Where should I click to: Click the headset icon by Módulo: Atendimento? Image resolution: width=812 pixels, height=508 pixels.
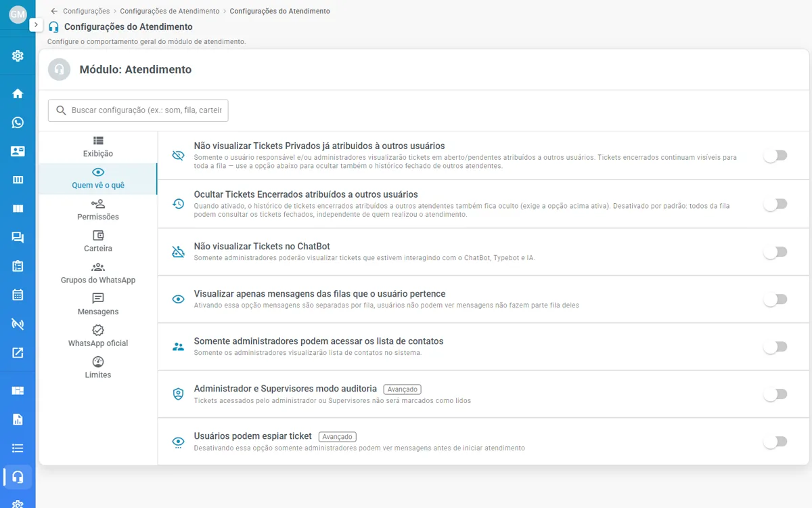60,69
